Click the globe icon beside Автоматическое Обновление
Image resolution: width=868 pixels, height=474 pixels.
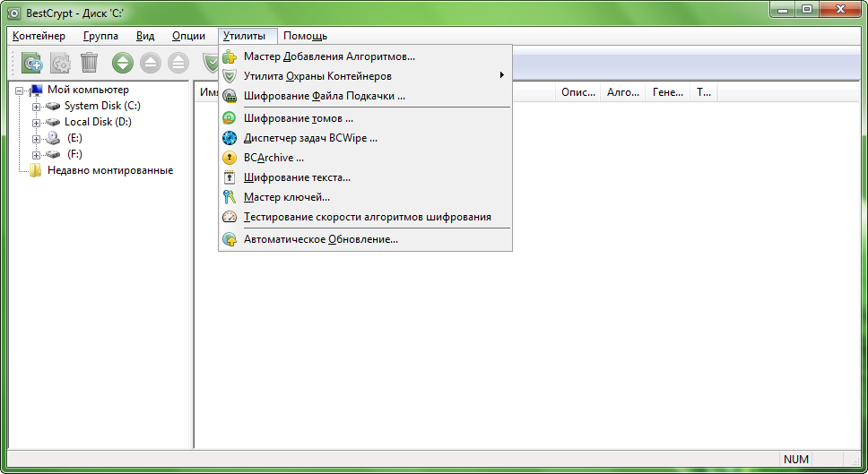click(230, 239)
